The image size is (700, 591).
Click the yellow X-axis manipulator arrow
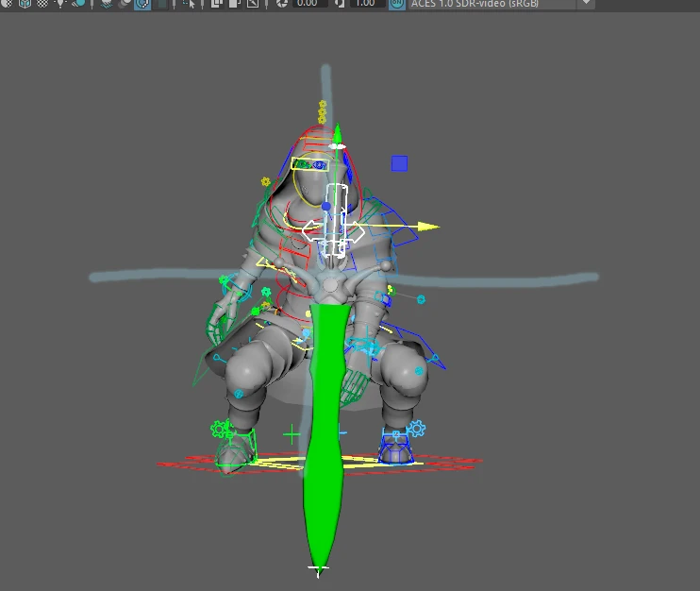pos(429,227)
